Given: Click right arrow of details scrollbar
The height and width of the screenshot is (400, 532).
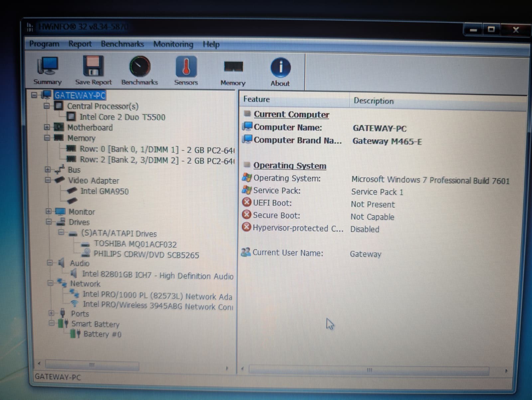Looking at the screenshot, I should pyautogui.click(x=506, y=371).
